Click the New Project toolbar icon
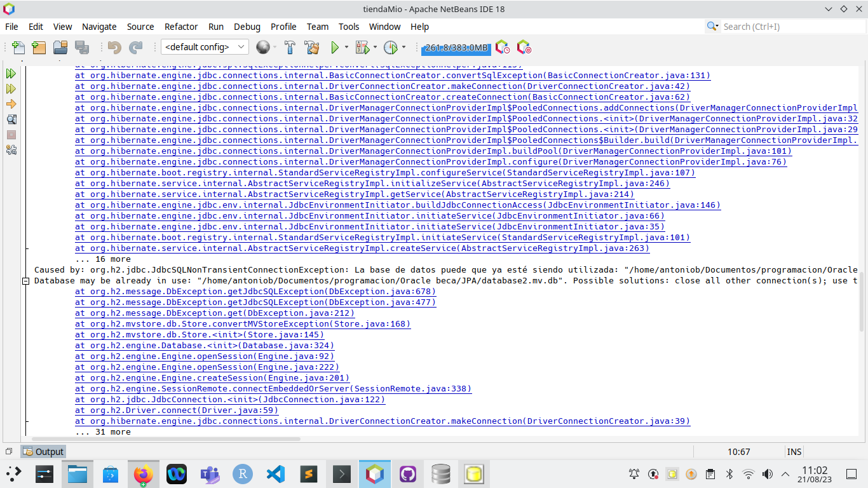The image size is (868, 488). (x=39, y=47)
